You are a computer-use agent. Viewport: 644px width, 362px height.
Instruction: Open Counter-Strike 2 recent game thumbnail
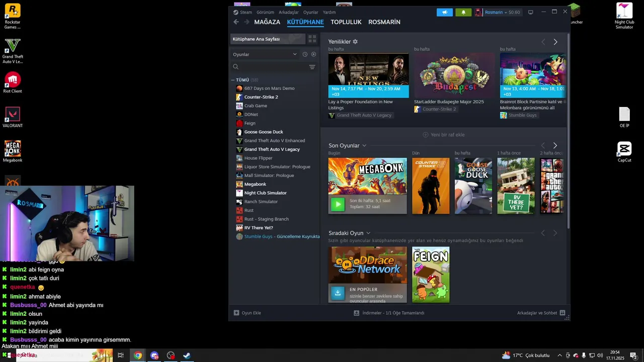[x=431, y=186]
